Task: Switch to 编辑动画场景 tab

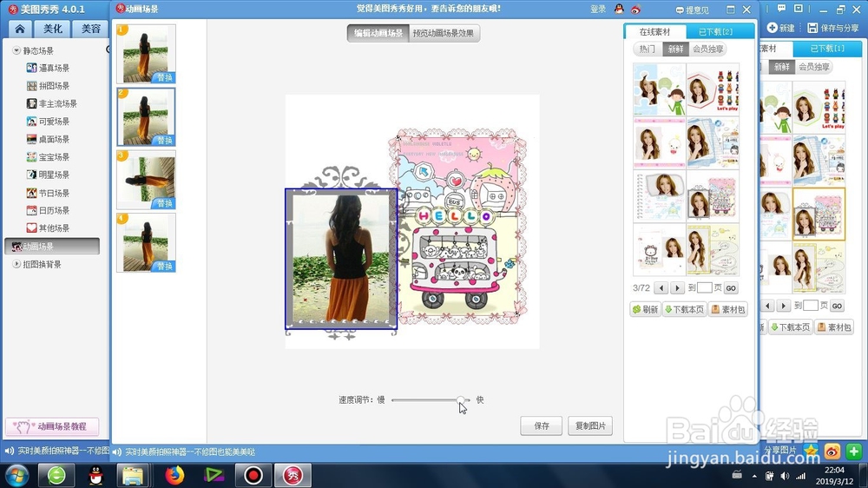Action: pos(378,33)
